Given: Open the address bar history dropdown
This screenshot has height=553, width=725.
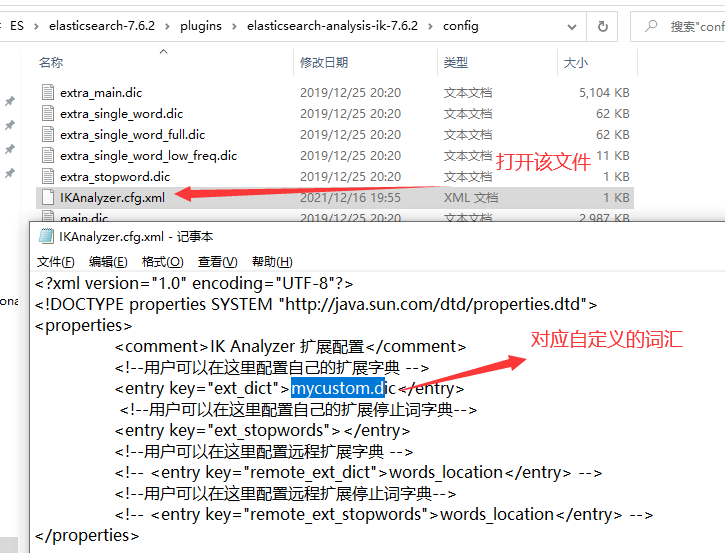Looking at the screenshot, I should 573,26.
